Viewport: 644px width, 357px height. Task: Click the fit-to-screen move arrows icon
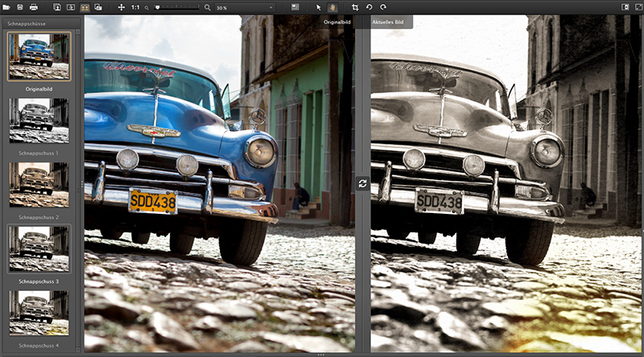coord(121,7)
